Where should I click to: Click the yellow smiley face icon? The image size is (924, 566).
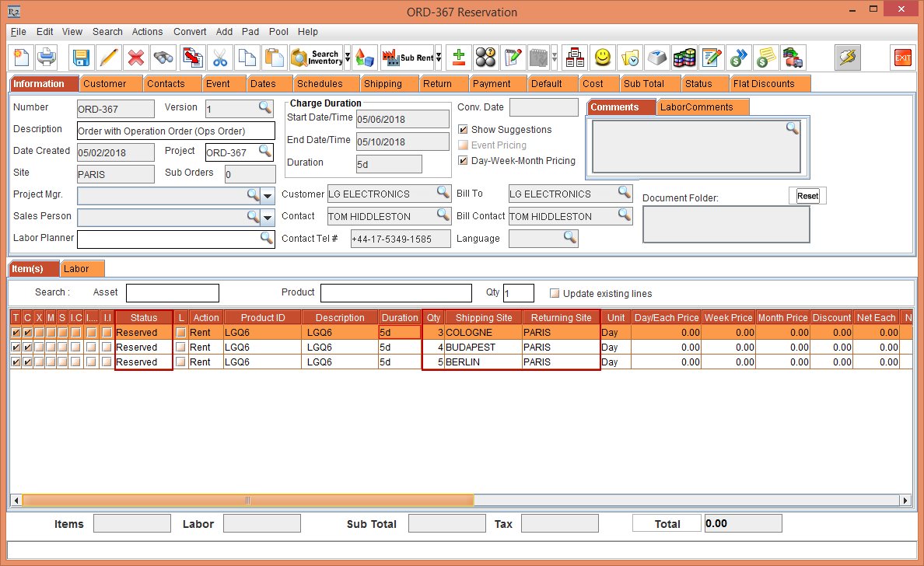602,58
